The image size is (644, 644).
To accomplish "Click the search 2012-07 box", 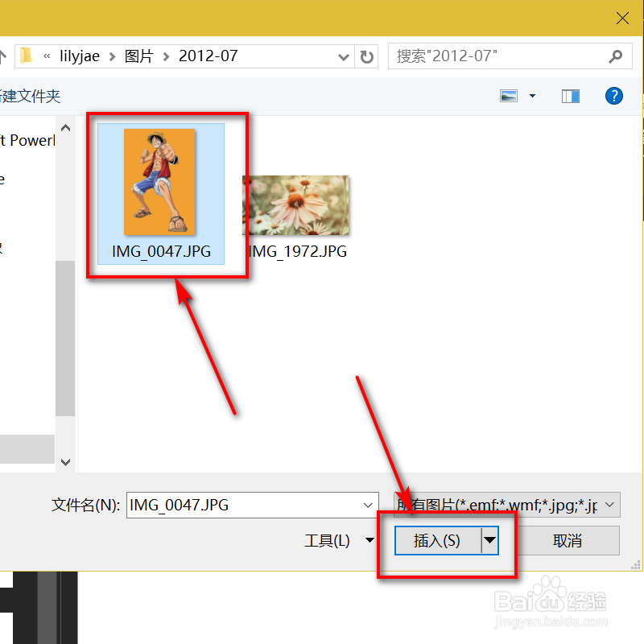I will coord(510,56).
